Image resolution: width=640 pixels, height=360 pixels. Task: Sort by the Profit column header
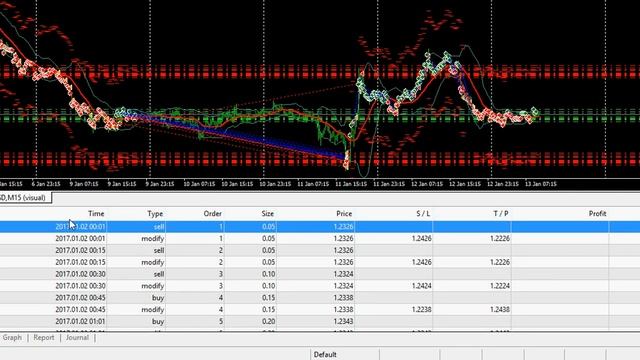(x=597, y=213)
